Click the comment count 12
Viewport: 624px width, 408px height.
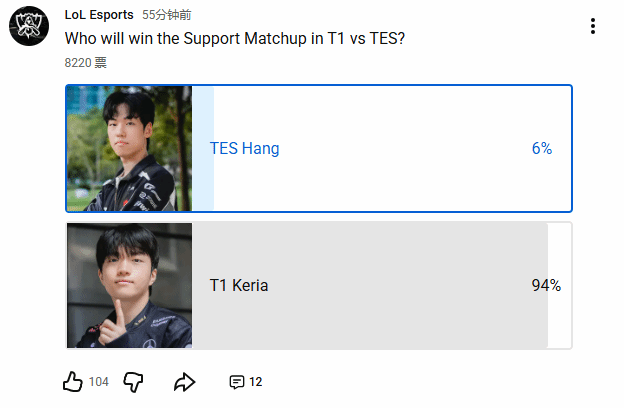coord(256,382)
